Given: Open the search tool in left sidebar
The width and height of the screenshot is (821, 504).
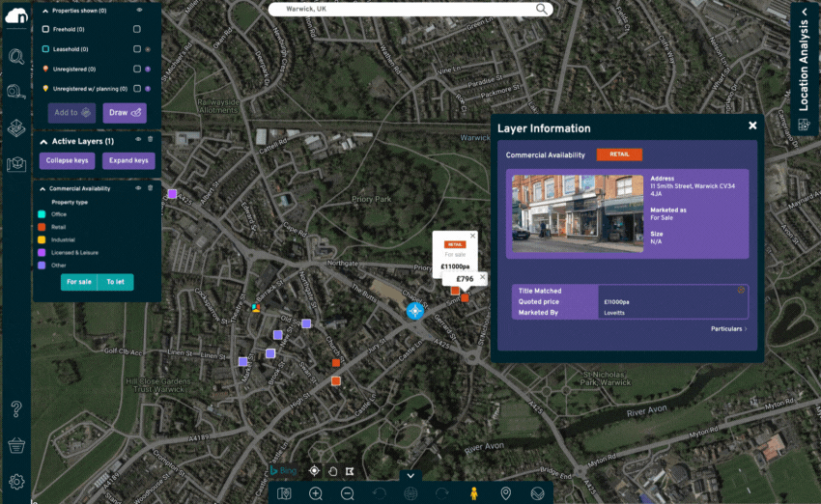Looking at the screenshot, I should 16,56.
